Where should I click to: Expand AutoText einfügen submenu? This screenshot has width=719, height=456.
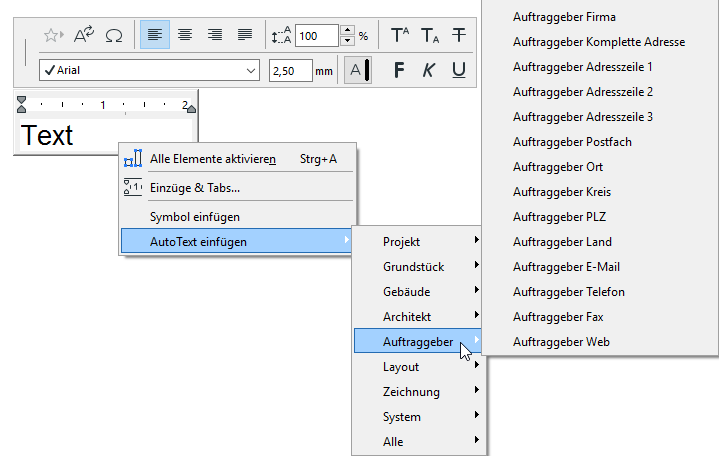(238, 241)
